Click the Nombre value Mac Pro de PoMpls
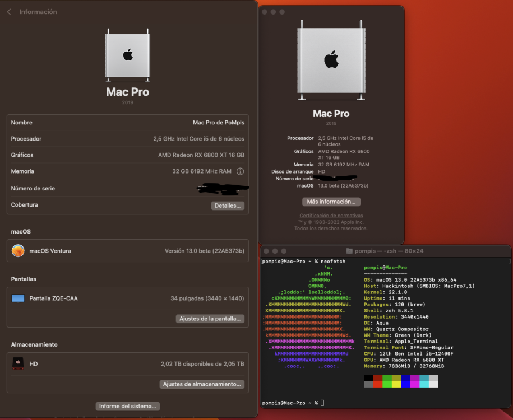 pos(219,123)
